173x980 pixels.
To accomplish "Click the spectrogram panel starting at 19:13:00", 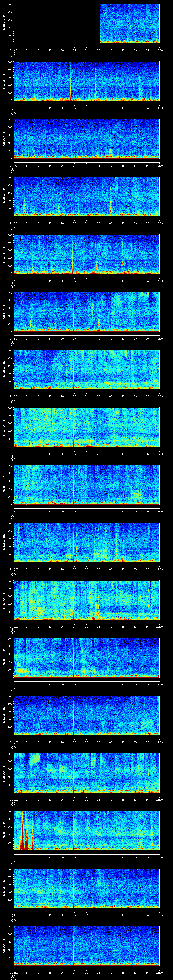I will (86, 254).
